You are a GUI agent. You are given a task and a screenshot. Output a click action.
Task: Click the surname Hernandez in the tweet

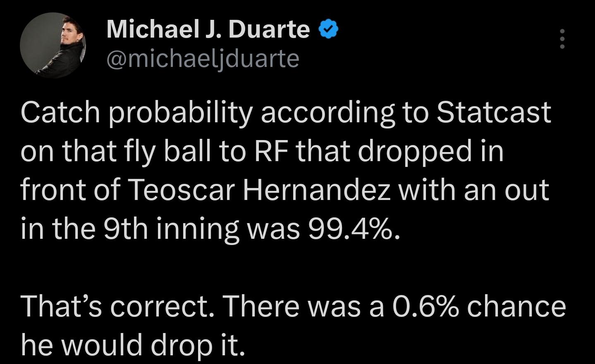(x=317, y=190)
